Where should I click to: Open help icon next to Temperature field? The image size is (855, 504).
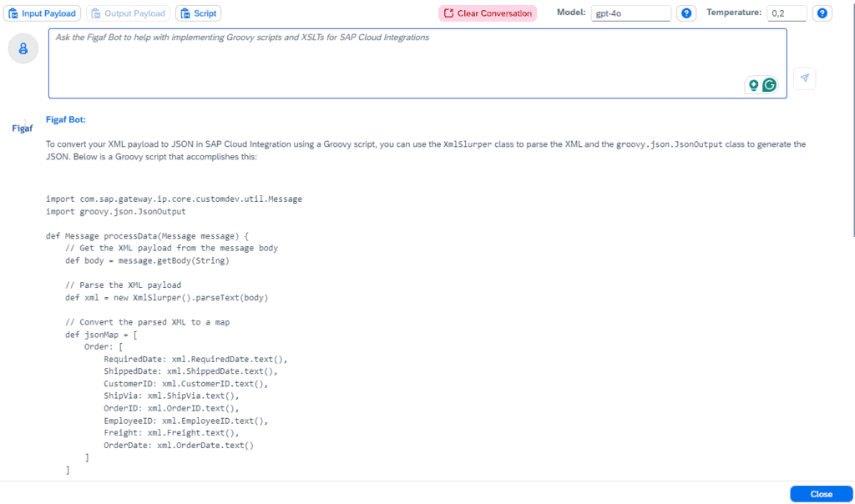(822, 13)
